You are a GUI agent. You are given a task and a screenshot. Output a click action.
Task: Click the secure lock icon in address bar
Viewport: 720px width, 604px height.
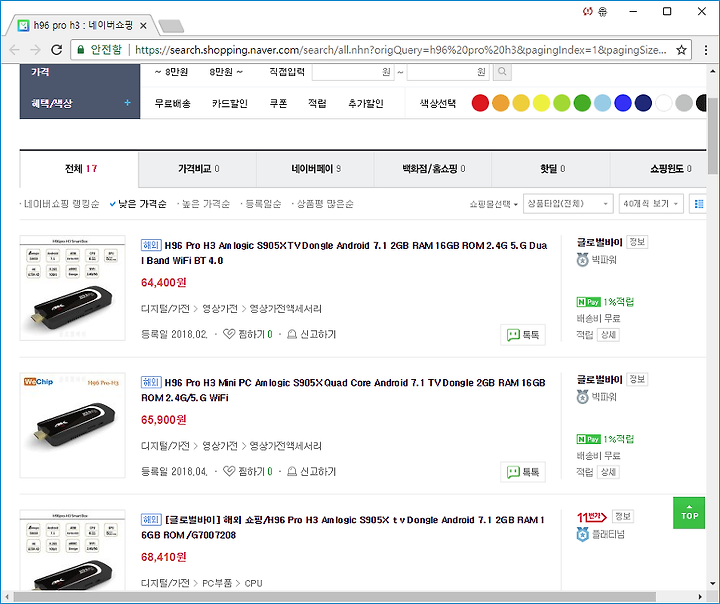tap(80, 50)
